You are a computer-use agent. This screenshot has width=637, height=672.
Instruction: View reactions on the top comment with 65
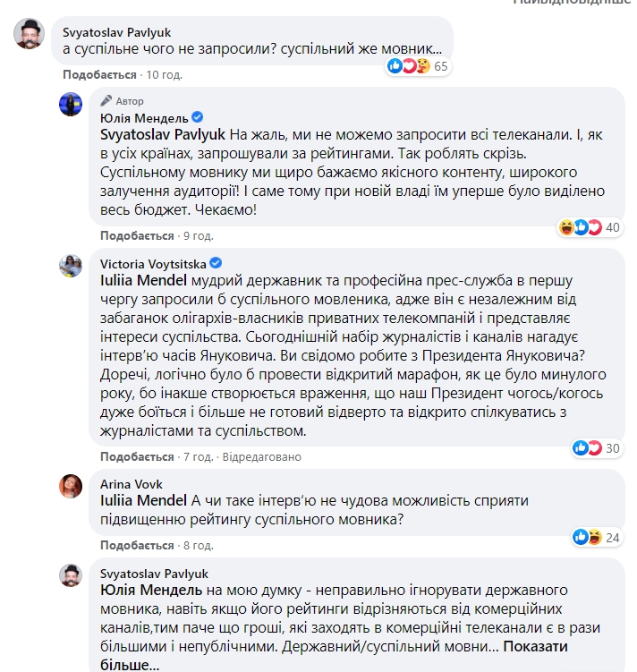[x=418, y=66]
